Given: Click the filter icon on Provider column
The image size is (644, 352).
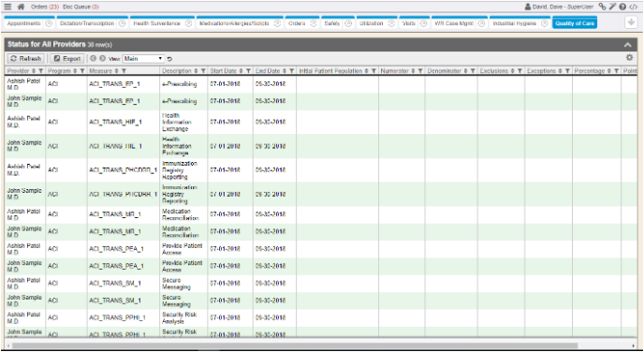Looking at the screenshot, I should [x=40, y=71].
